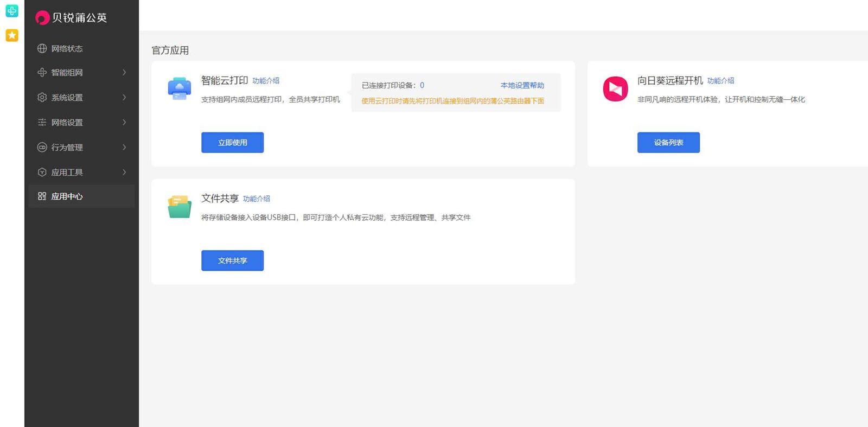This screenshot has width=868, height=427.
Task: Click the 智能云打印 title text
Action: [x=225, y=80]
